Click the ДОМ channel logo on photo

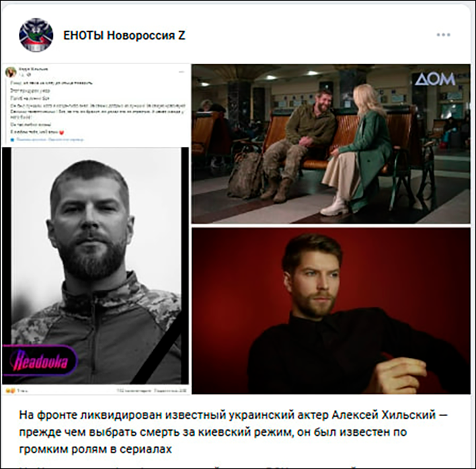435,79
